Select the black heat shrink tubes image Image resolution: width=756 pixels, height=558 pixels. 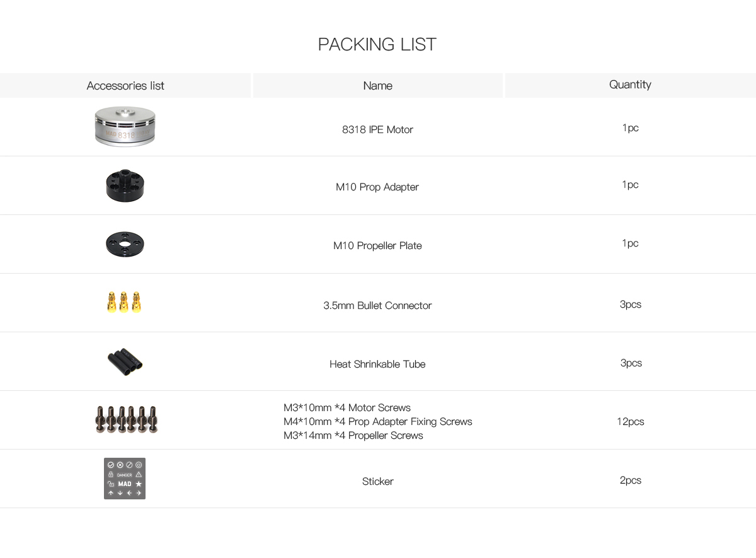click(x=125, y=362)
